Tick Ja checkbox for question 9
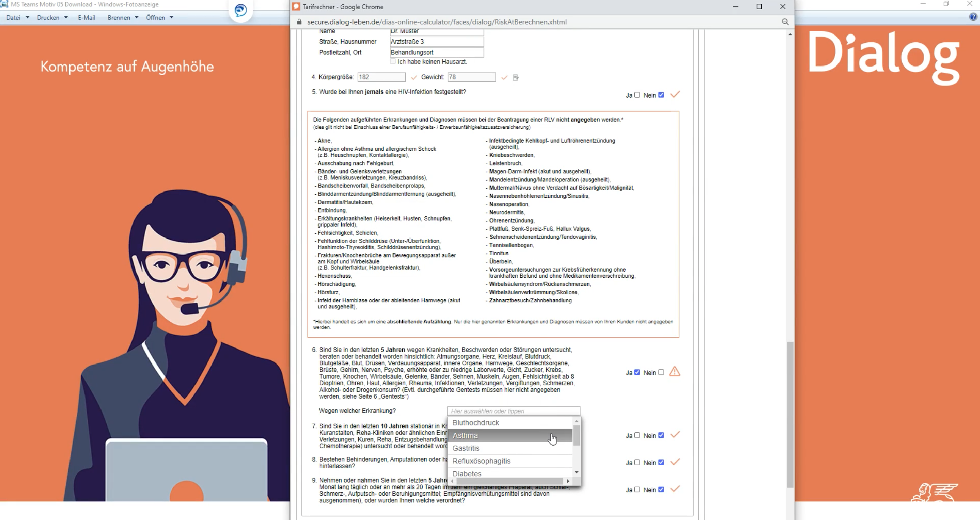Screen dimensions: 980x520 [x=637, y=490]
